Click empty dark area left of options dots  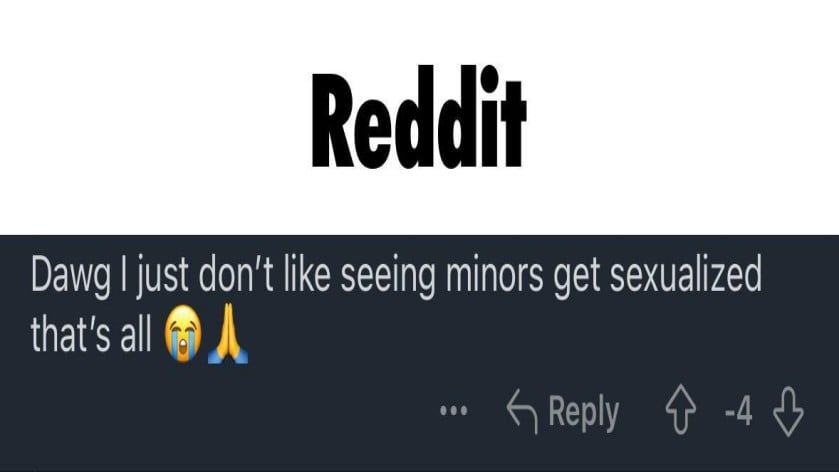[x=214, y=410]
